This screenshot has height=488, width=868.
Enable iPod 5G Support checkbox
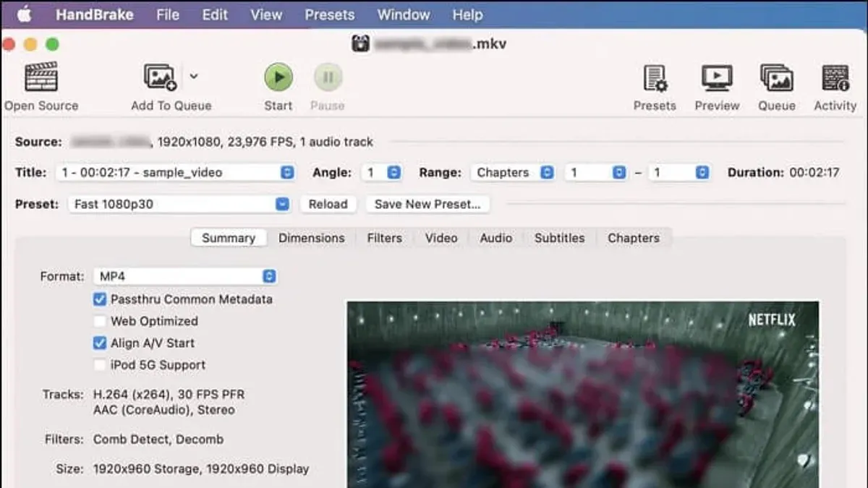tap(100, 364)
